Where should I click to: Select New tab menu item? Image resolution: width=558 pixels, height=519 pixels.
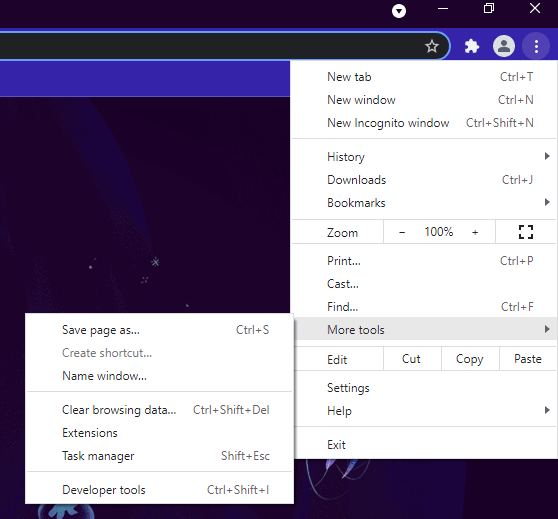[x=424, y=77]
